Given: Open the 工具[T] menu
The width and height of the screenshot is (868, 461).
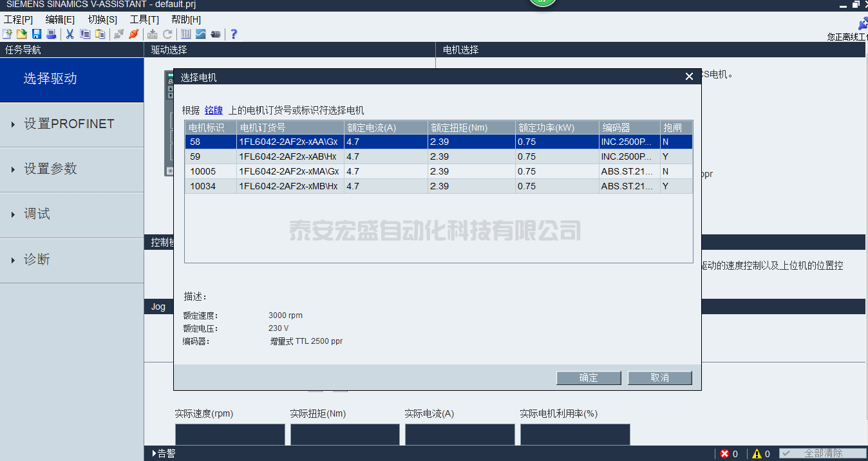Looking at the screenshot, I should point(144,19).
